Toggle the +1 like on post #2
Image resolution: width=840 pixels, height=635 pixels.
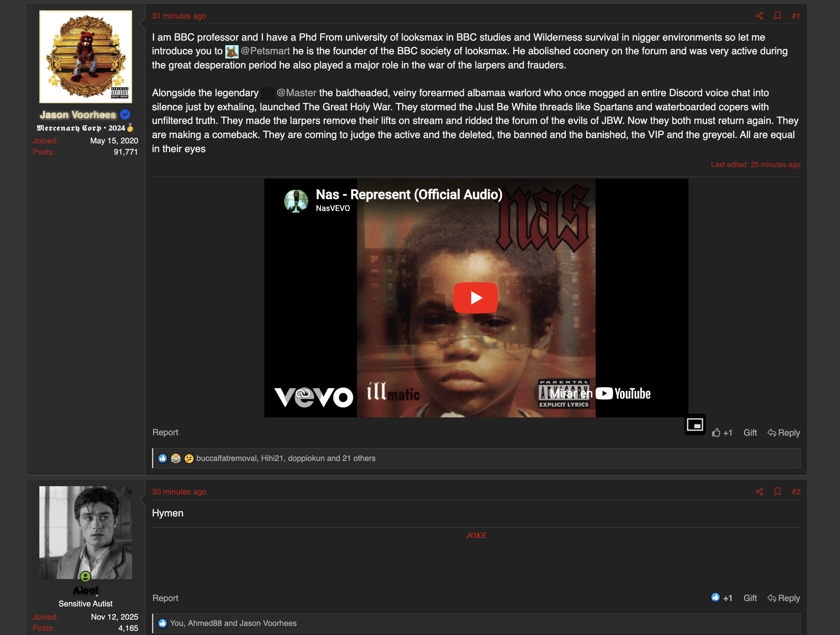[x=722, y=598]
